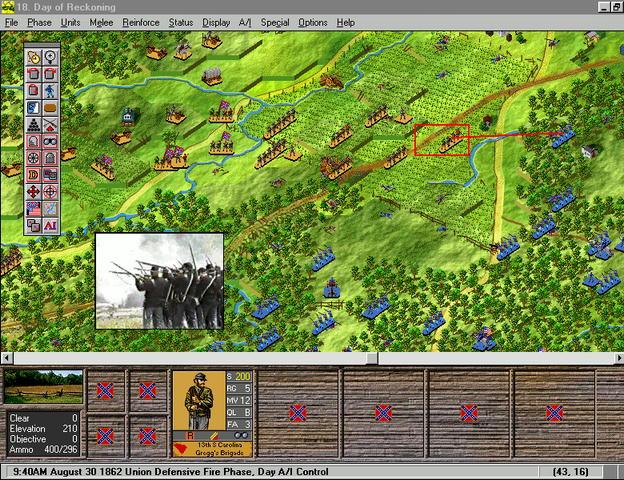Open the A/I menu
This screenshot has width=624, height=480.
pos(244,22)
